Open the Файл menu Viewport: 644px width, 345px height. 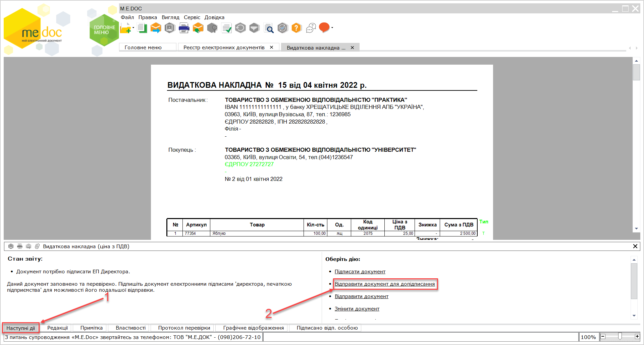pos(127,17)
